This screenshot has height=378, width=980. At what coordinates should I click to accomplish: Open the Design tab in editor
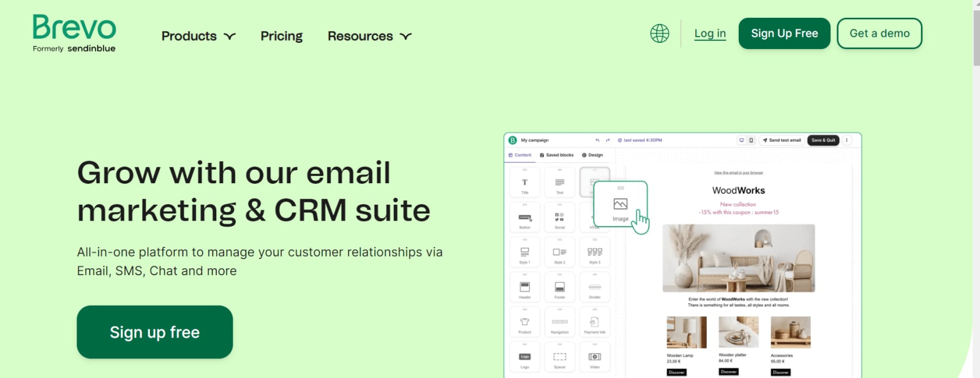[x=592, y=155]
